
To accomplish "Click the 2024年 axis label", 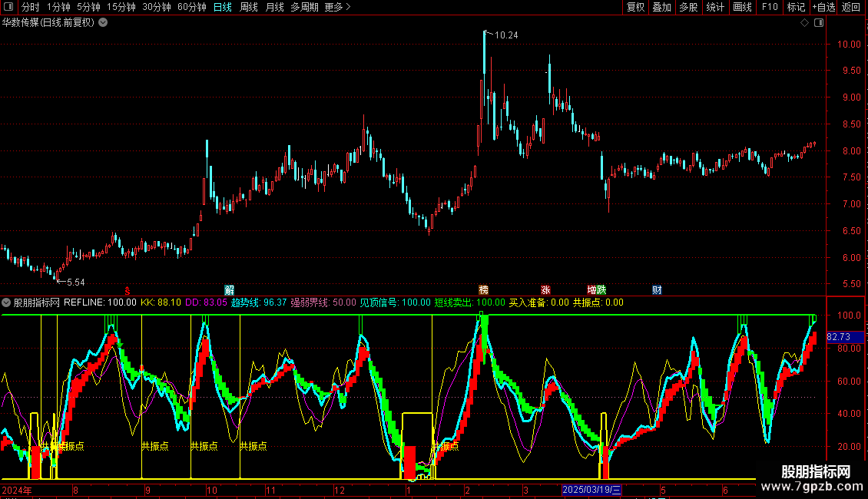I will [17, 490].
